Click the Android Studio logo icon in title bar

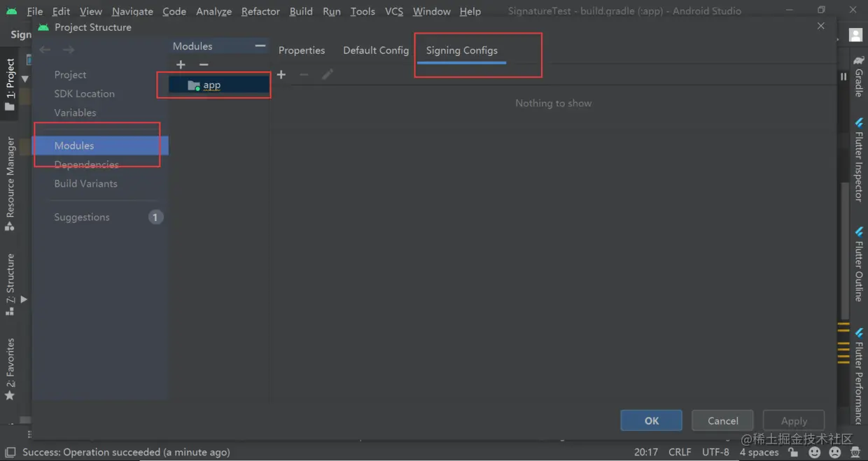(11, 11)
